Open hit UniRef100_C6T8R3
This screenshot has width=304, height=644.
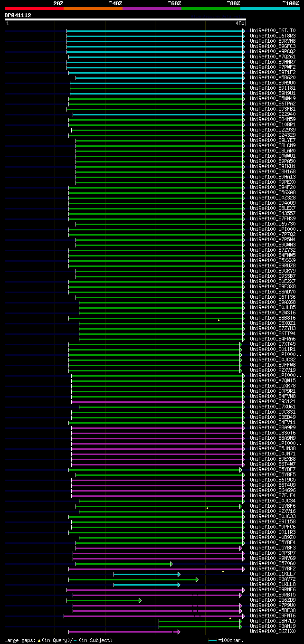coord(273,36)
